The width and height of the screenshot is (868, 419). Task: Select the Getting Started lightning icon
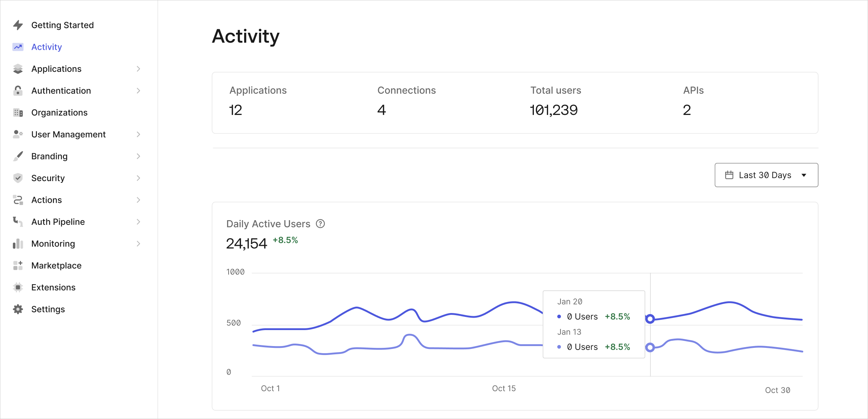tap(17, 25)
